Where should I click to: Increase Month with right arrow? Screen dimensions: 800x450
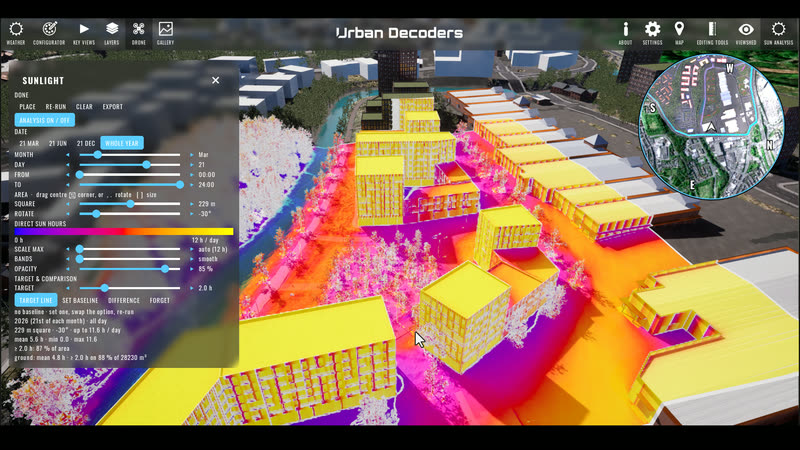pyautogui.click(x=192, y=155)
